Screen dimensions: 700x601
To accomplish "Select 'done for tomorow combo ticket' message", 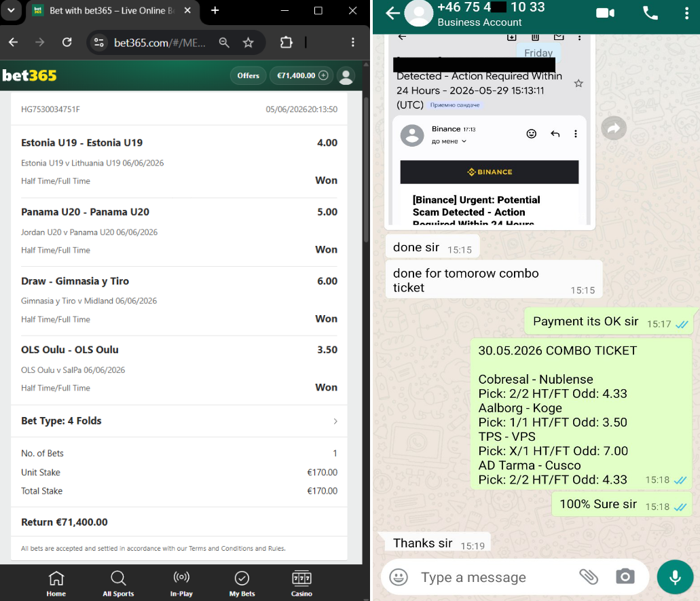I will pyautogui.click(x=494, y=280).
